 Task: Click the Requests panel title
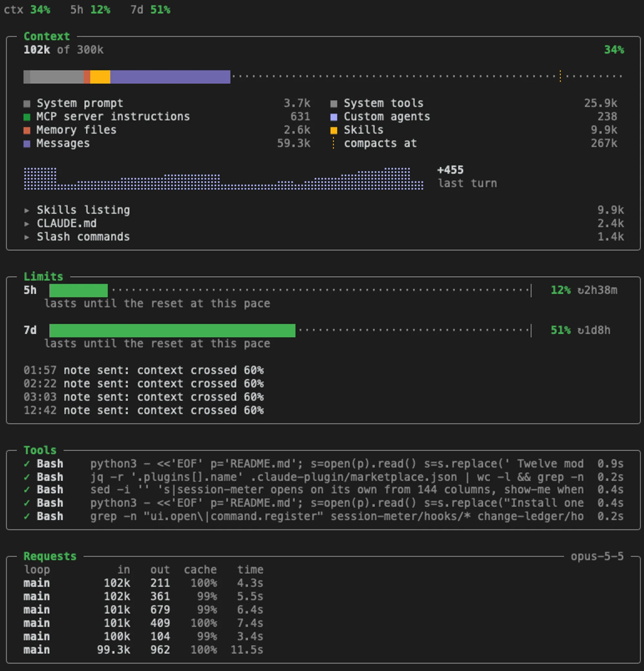click(x=50, y=556)
